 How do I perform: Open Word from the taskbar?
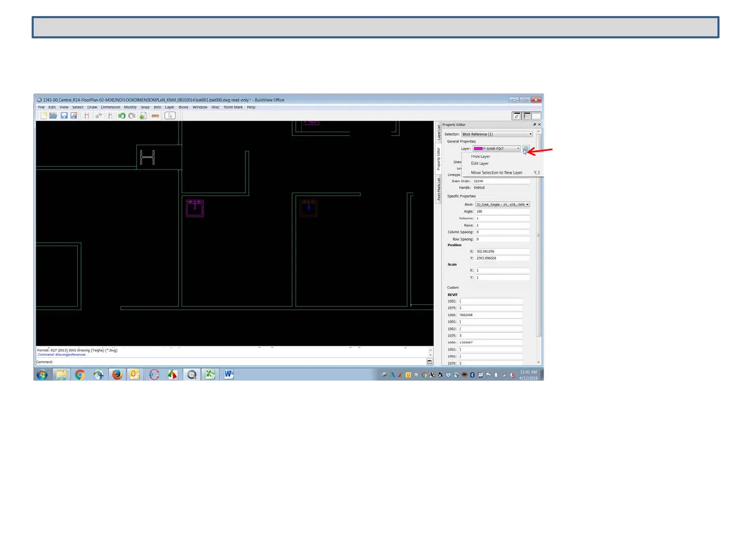point(229,374)
